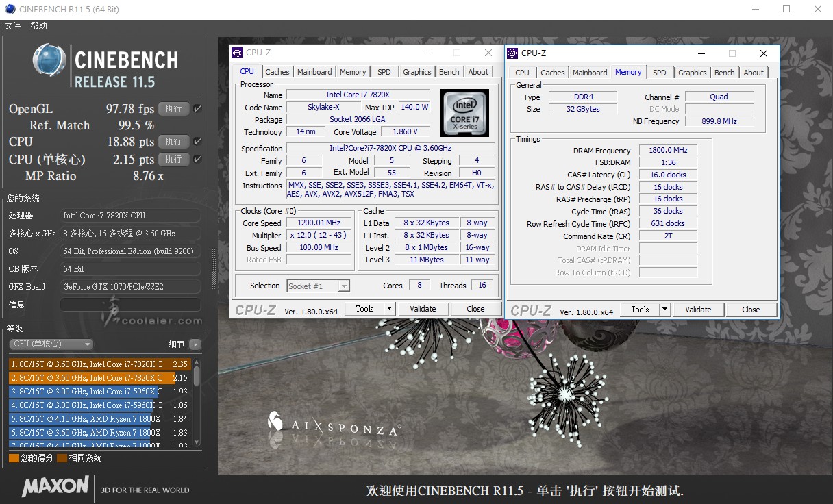833x504 pixels.
Task: Toggle the OpenGL test checkbox
Action: (197, 109)
